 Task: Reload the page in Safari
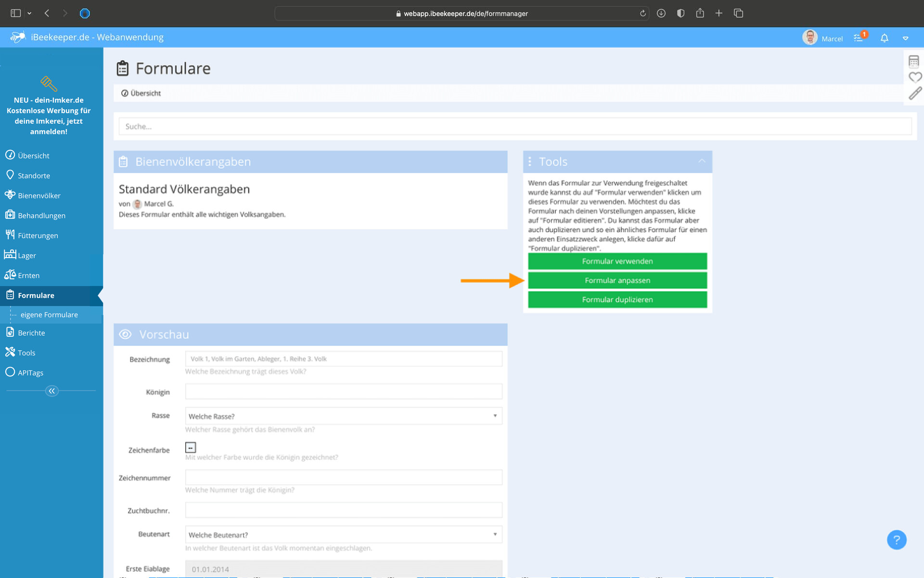642,13
